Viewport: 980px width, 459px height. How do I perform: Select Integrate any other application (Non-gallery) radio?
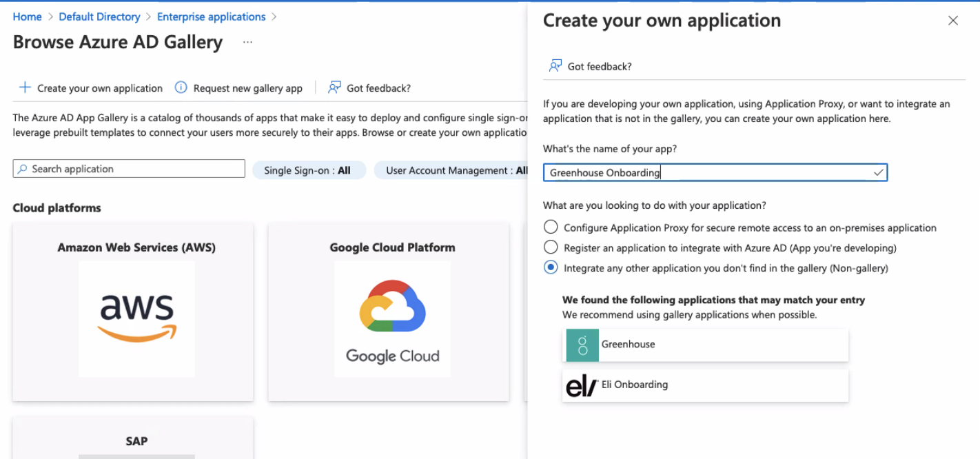(x=551, y=268)
